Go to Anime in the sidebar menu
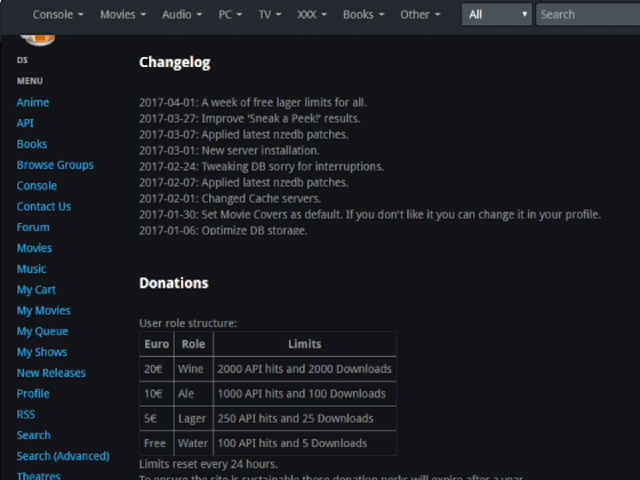 [33, 102]
